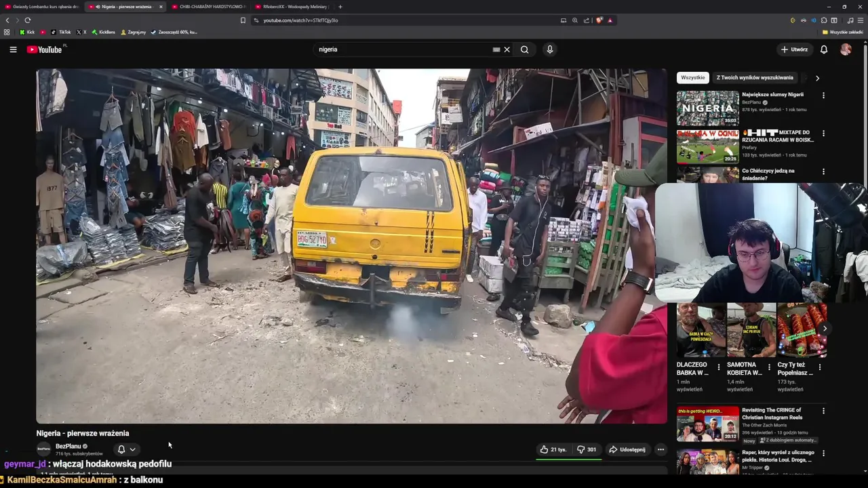Click the Nigeria street video player
The image size is (868, 488).
351,246
